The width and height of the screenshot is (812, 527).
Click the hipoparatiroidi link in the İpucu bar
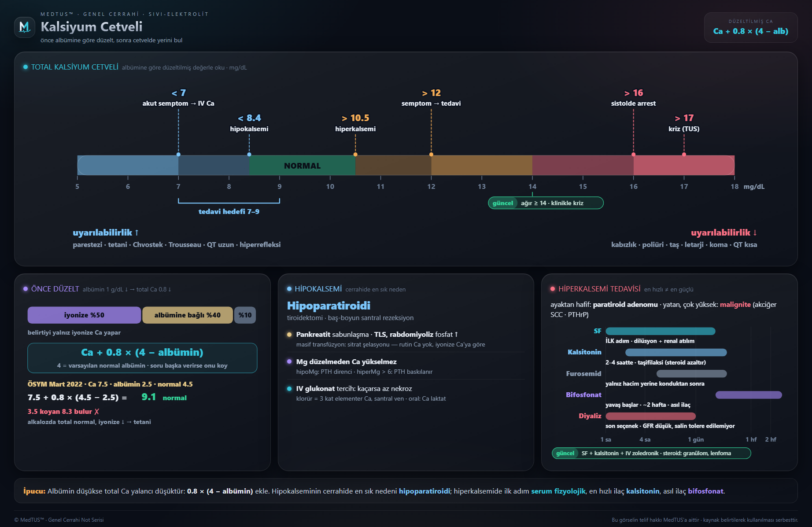pyautogui.click(x=424, y=491)
